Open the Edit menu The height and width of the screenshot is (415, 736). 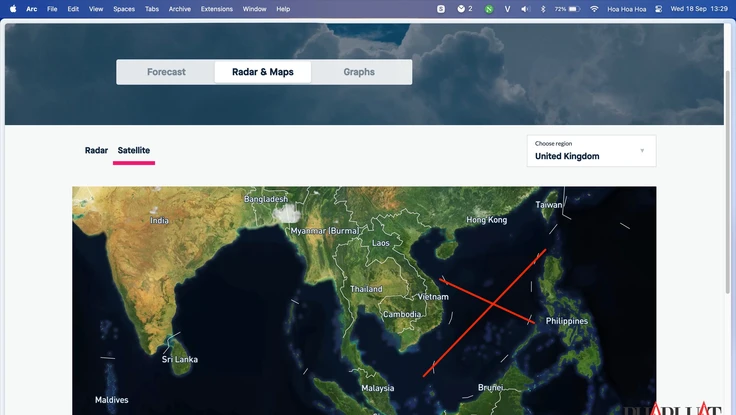(73, 9)
